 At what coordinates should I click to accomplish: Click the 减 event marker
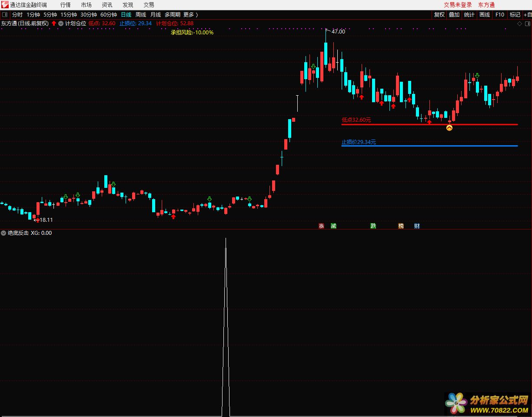(x=333, y=226)
